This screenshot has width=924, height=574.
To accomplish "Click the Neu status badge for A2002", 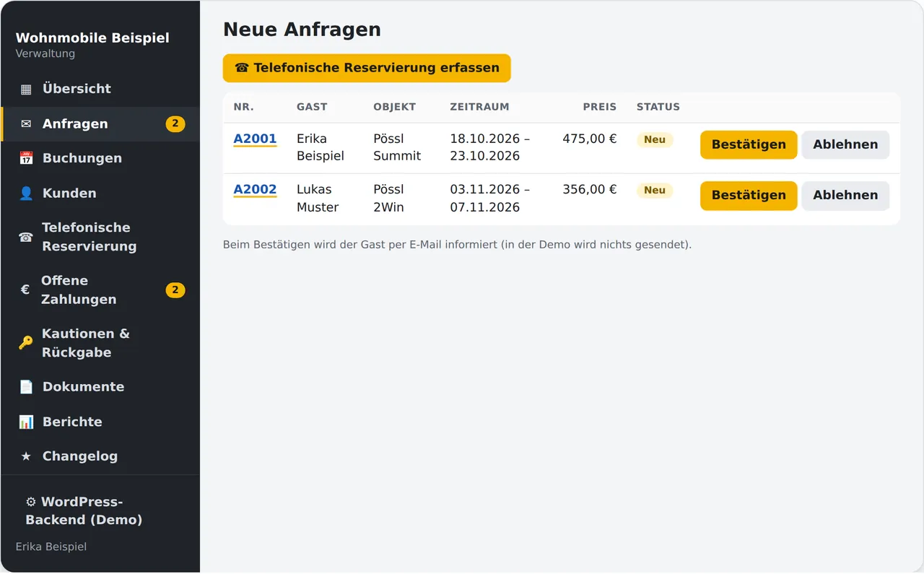I will pos(655,190).
